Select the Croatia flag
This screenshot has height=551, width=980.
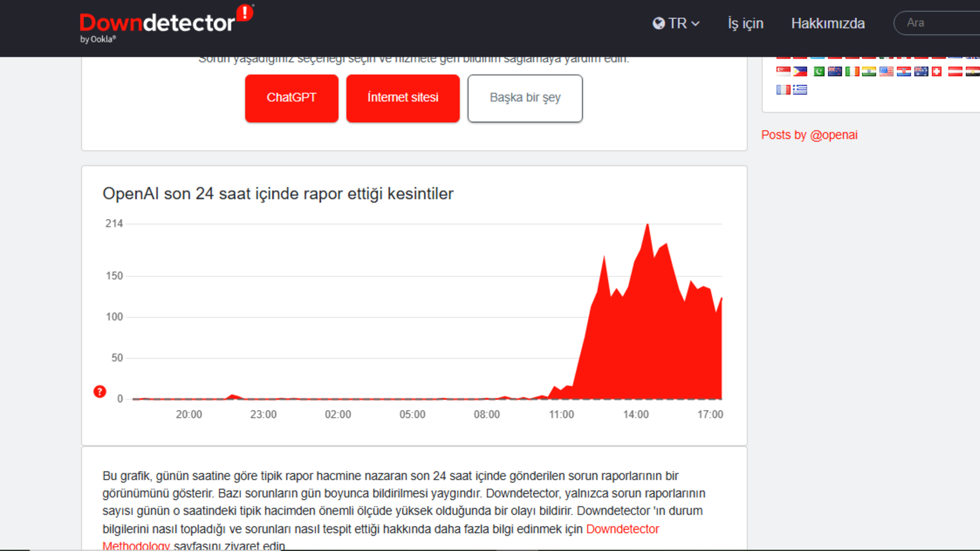[x=903, y=72]
